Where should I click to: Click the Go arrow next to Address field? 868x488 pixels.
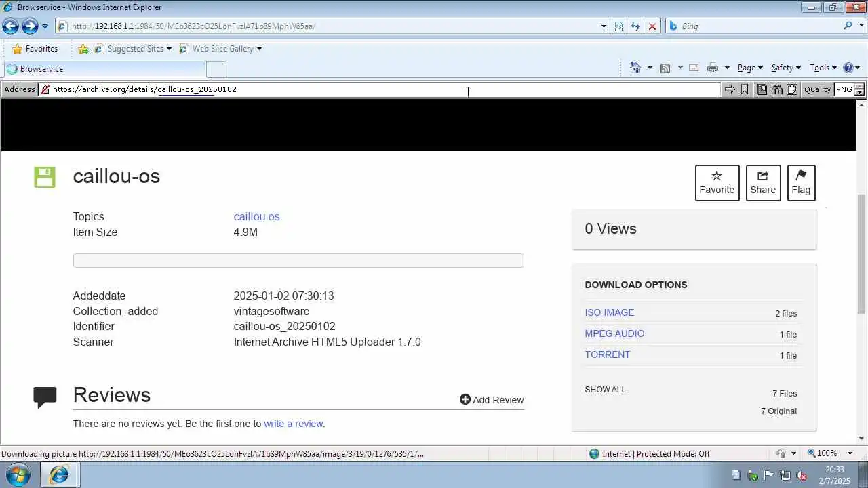click(x=730, y=89)
